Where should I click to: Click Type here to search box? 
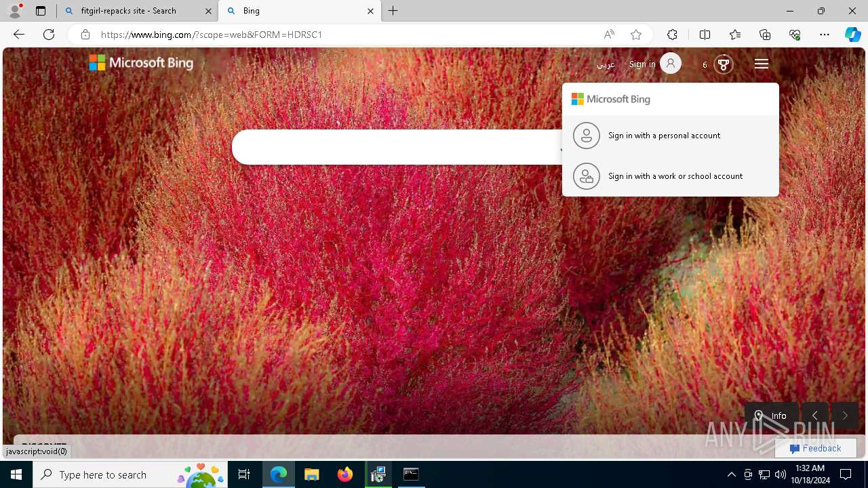coord(130,474)
